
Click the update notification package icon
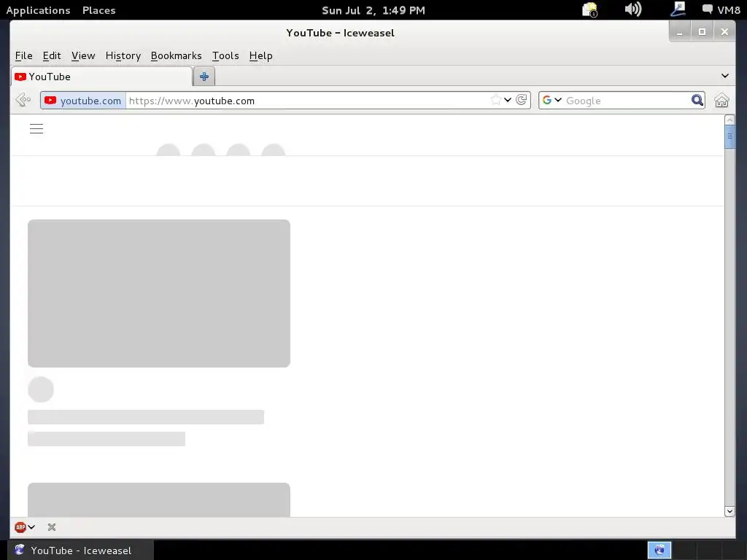[589, 9]
